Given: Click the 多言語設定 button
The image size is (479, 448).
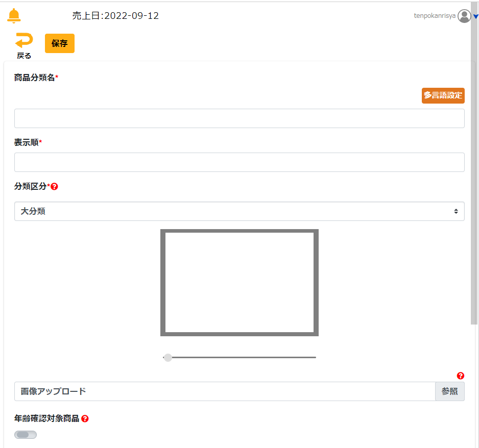Looking at the screenshot, I should point(443,95).
